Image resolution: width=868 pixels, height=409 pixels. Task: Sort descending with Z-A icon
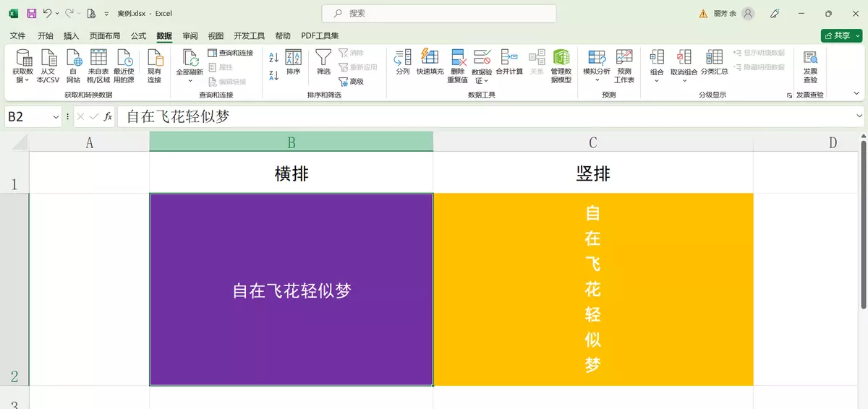click(x=273, y=75)
